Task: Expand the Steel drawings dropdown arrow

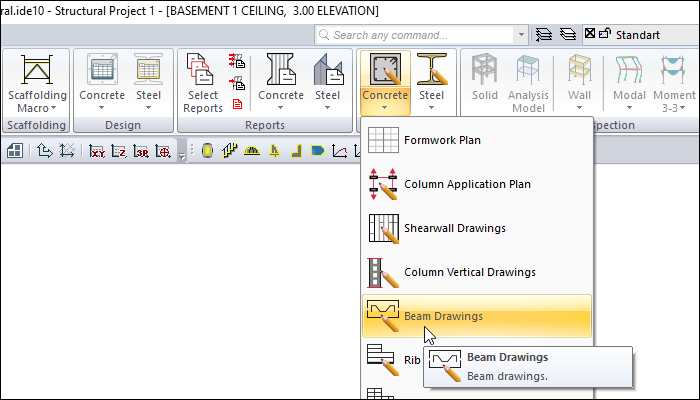Action: pos(431,108)
